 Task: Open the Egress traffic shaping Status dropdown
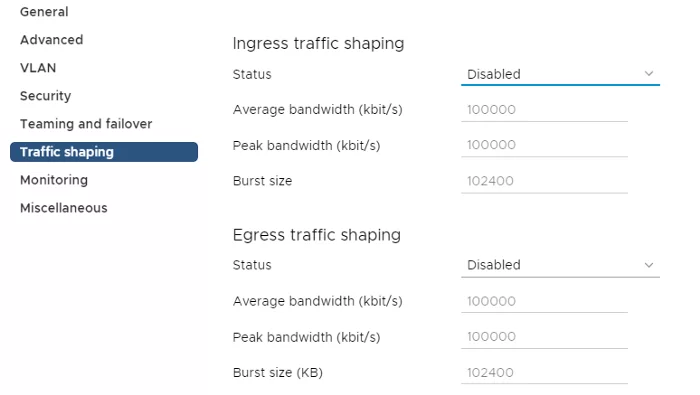pyautogui.click(x=560, y=265)
